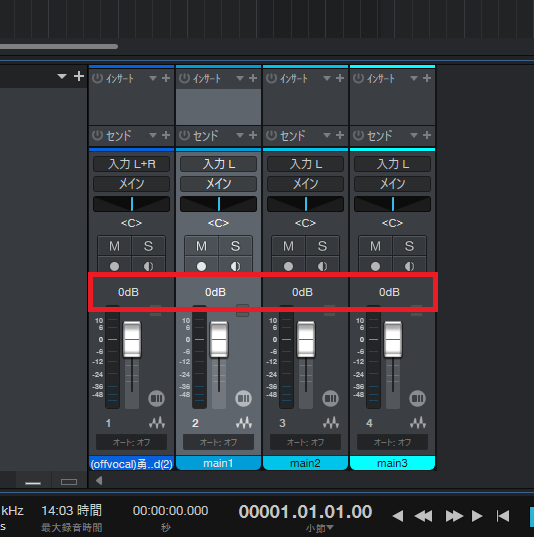The height and width of the screenshot is (537, 534).
Task: Enable record arm on main2 channel
Action: (x=288, y=266)
